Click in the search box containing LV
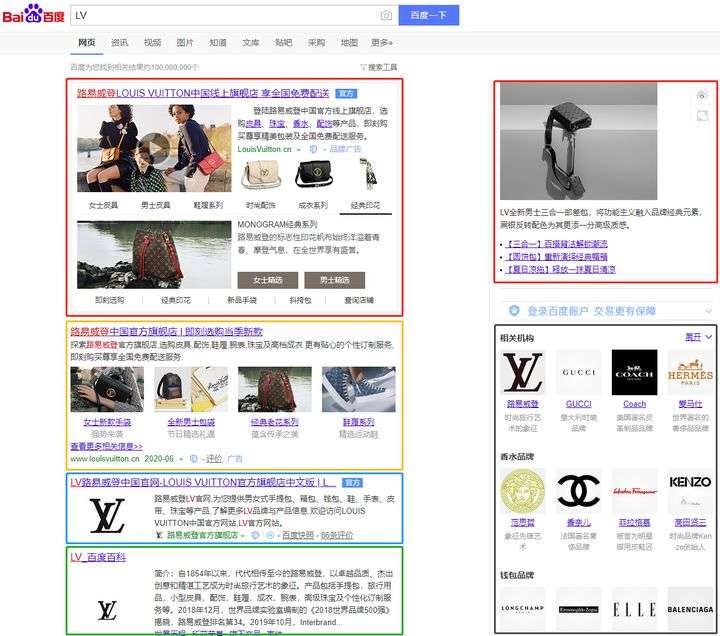720x636 pixels. click(x=225, y=16)
